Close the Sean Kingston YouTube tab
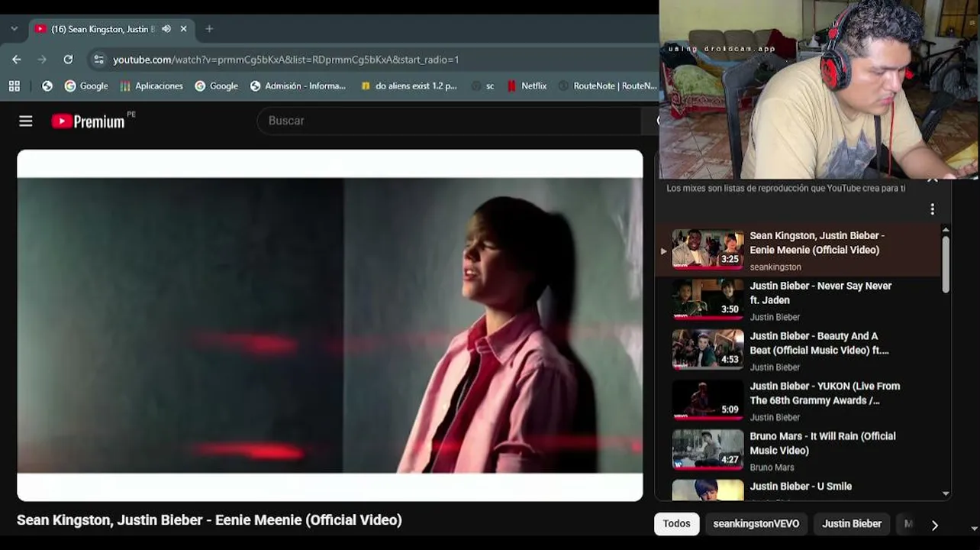 pos(184,29)
